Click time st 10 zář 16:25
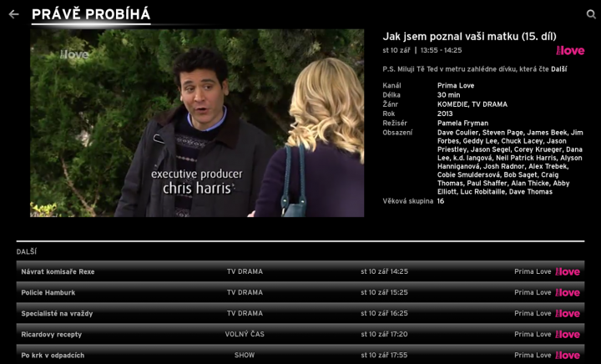This screenshot has width=601, height=364. [x=385, y=313]
